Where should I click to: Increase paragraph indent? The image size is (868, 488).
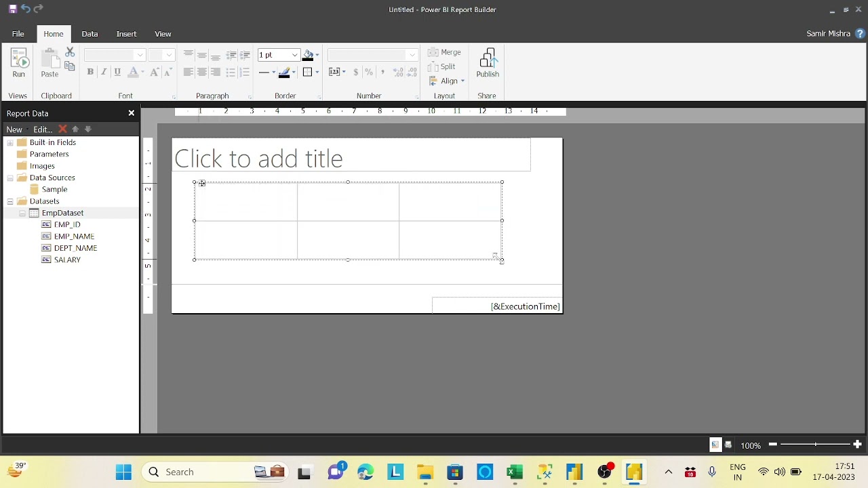[x=245, y=55]
